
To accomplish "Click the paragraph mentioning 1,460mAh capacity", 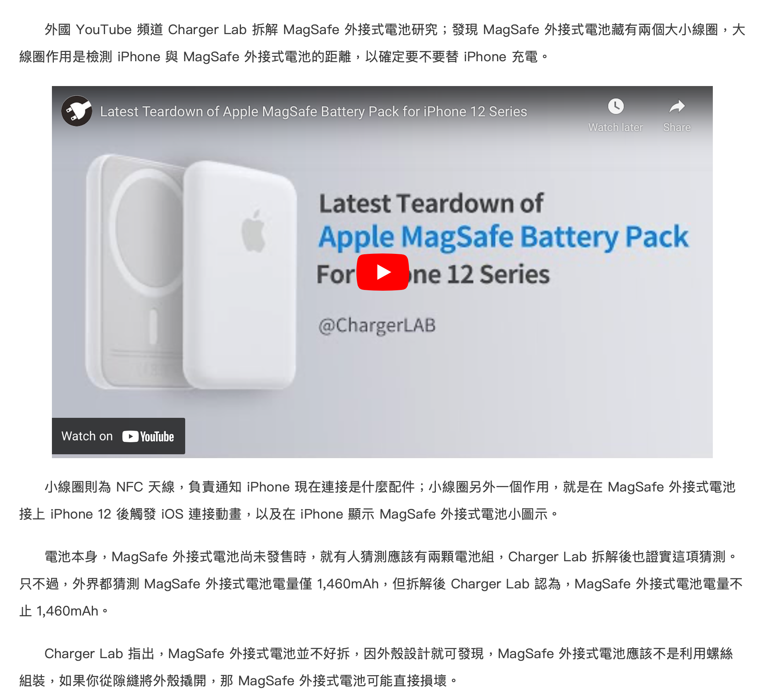I will 381,584.
